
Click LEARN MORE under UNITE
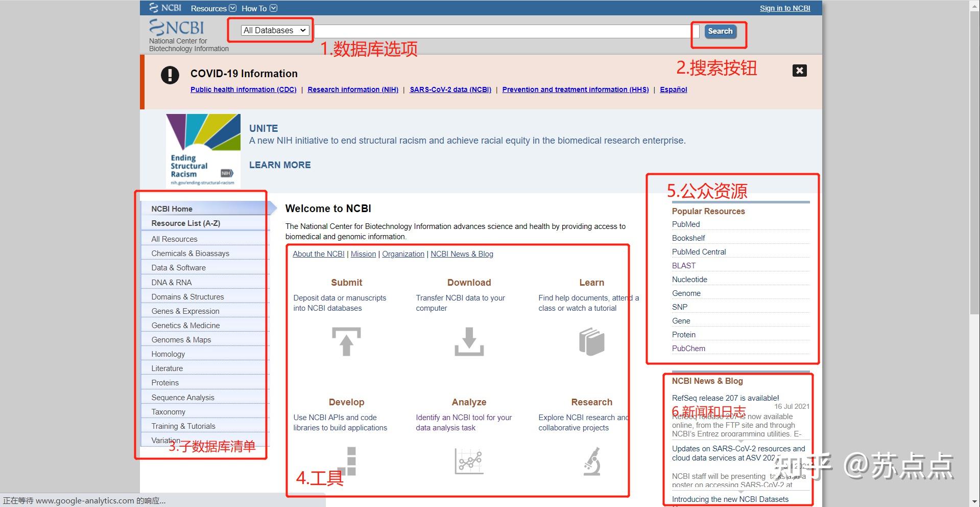(280, 165)
